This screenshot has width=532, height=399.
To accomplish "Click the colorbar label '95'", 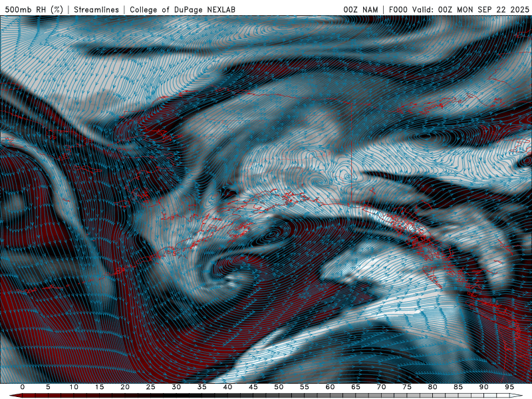I will pyautogui.click(x=509, y=387).
